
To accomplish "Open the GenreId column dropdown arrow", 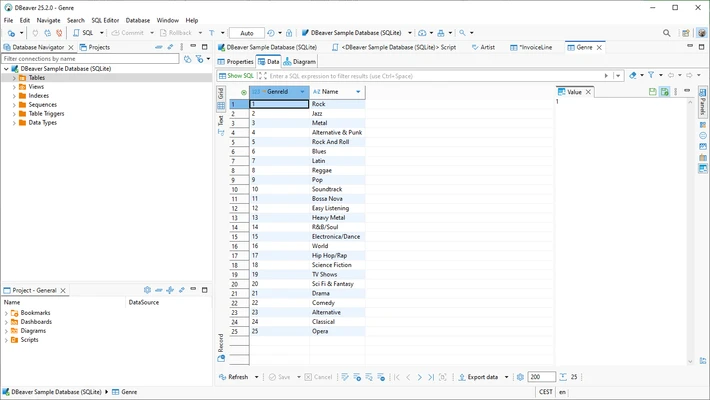I will 302,92.
